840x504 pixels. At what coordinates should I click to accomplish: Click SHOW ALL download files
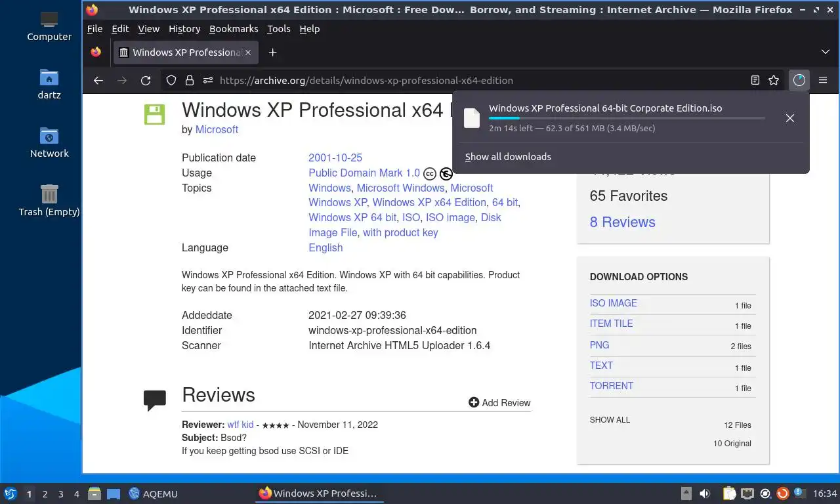[x=610, y=419]
